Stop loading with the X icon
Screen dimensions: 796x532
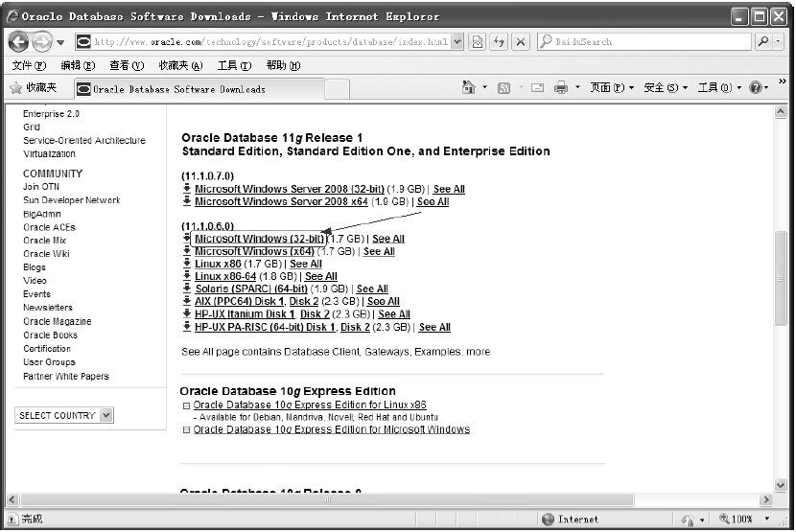tap(521, 41)
